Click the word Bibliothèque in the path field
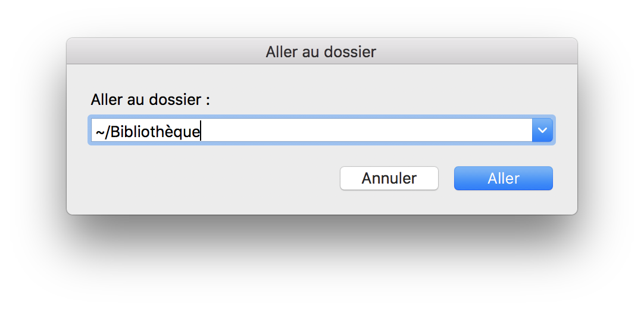The height and width of the screenshot is (310, 644). pos(155,131)
